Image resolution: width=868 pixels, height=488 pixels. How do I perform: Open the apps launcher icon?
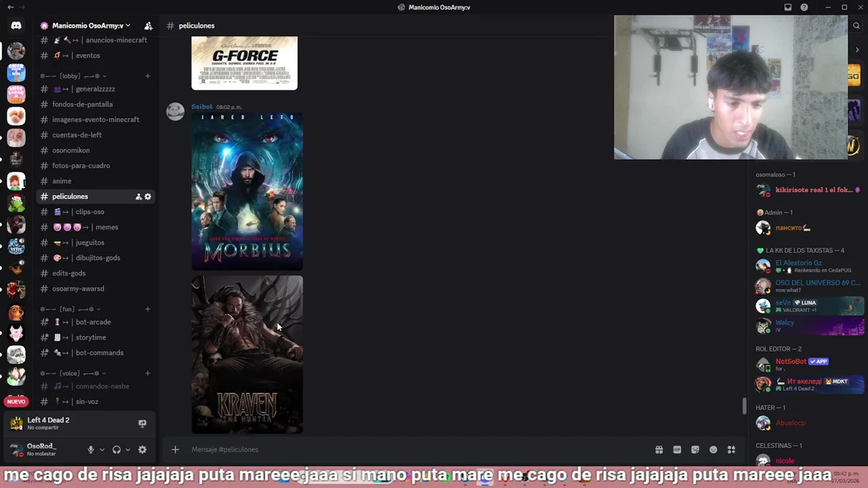tap(732, 449)
